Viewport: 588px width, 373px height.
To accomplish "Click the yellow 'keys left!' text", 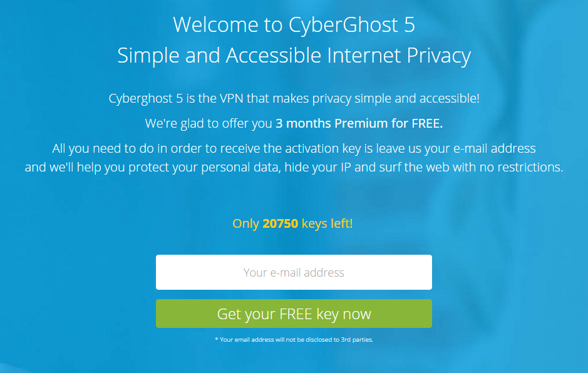I will (x=327, y=223).
